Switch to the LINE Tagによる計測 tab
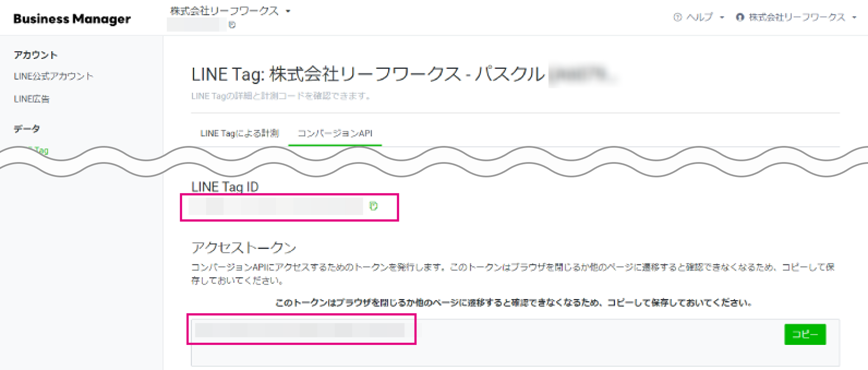Image resolution: width=868 pixels, height=370 pixels. [239, 133]
